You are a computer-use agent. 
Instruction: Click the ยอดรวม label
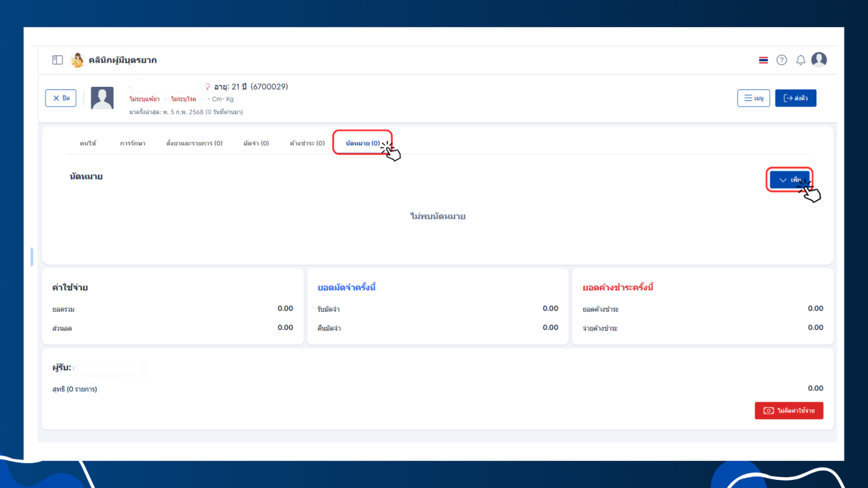pos(64,309)
